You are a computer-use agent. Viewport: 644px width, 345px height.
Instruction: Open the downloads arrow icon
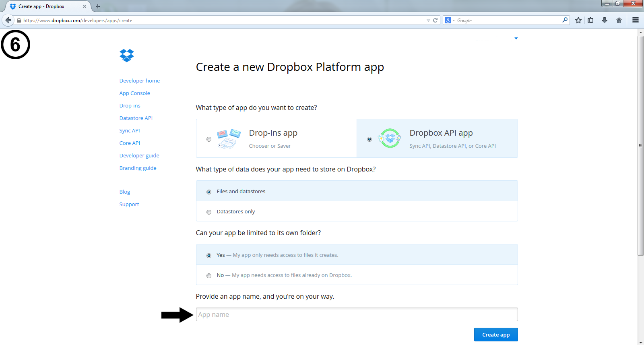605,20
